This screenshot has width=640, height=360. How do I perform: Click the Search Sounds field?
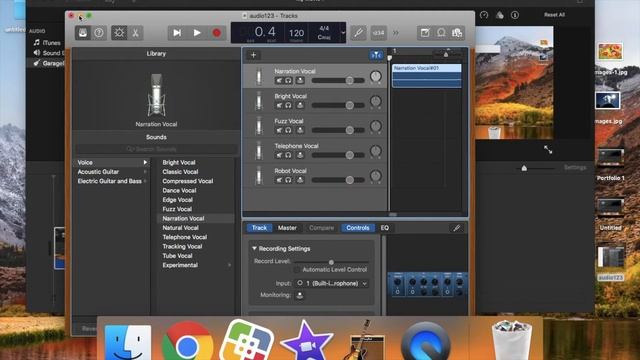pos(156,149)
